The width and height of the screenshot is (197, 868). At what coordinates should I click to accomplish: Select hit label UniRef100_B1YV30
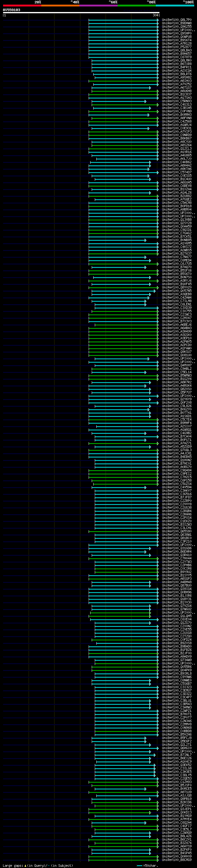176,603
